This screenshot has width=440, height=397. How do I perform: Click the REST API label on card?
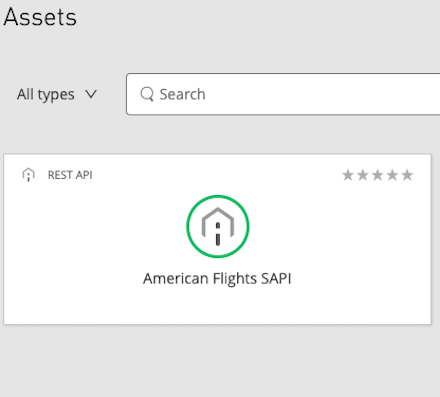70,175
